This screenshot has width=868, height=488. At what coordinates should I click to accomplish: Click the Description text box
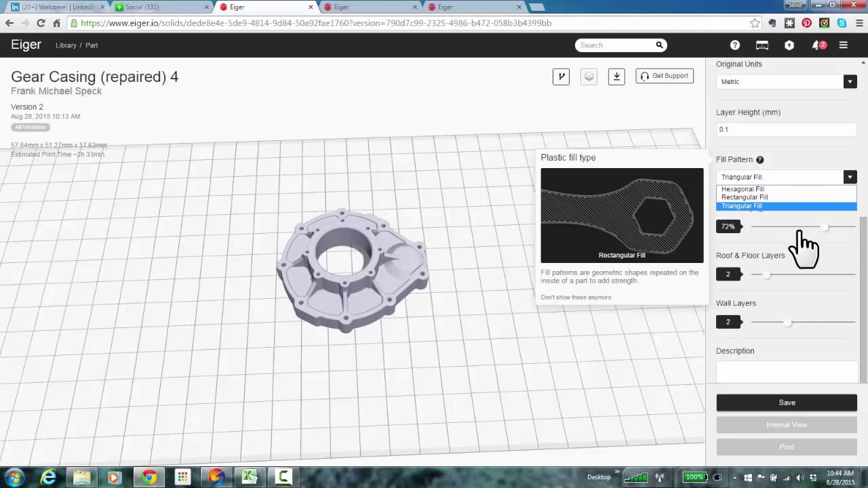coord(787,371)
